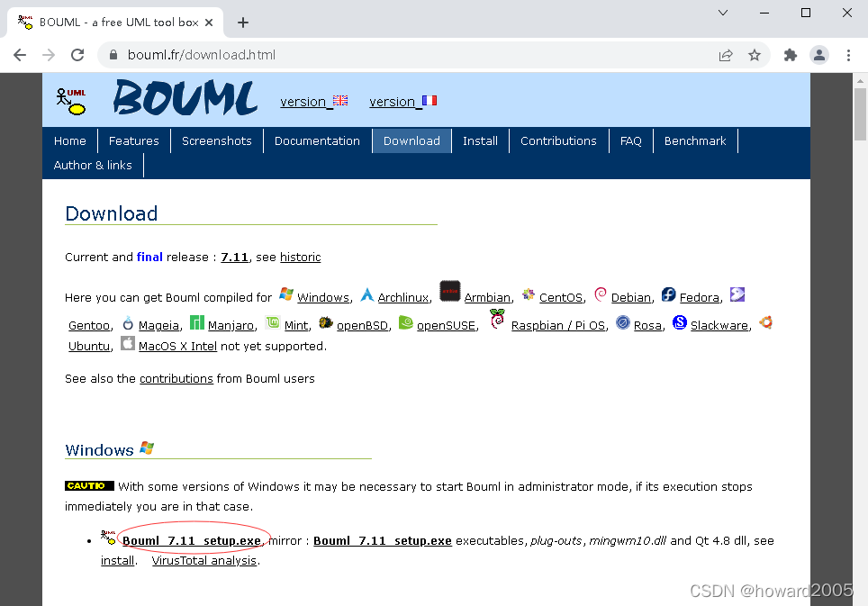The height and width of the screenshot is (606, 868).
Task: View site information via lock icon
Action: (x=113, y=55)
